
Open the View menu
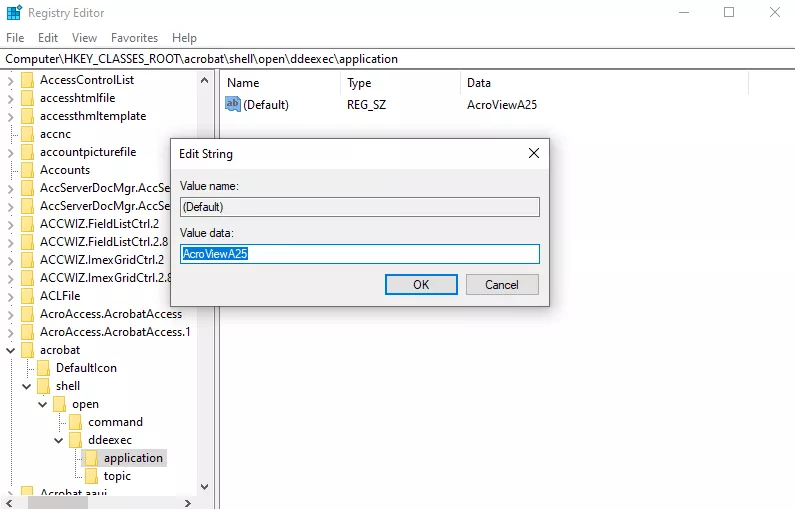[x=84, y=38]
